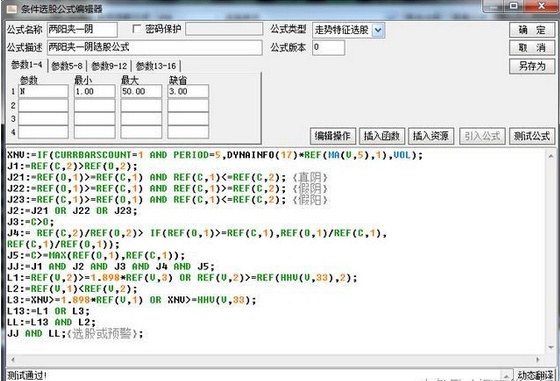Click parameter 3 minimum field
Image resolution: width=560 pixels, height=381 pixels.
click(x=95, y=119)
